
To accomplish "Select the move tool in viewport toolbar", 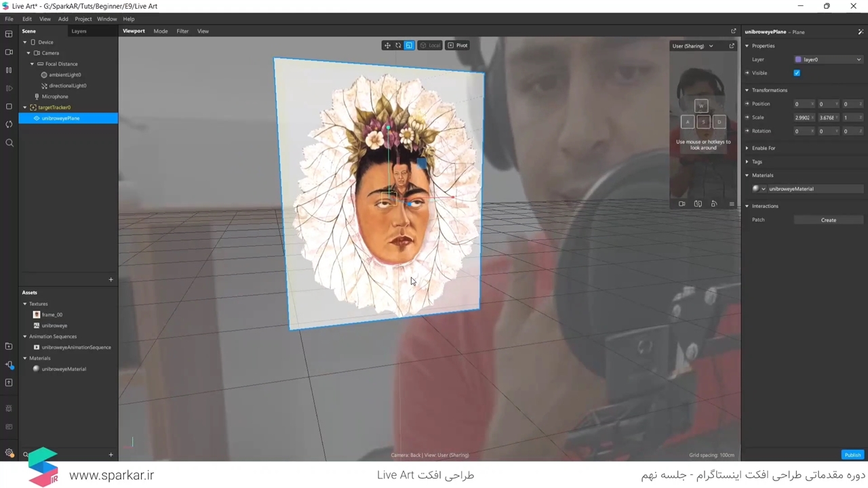I will pyautogui.click(x=387, y=45).
